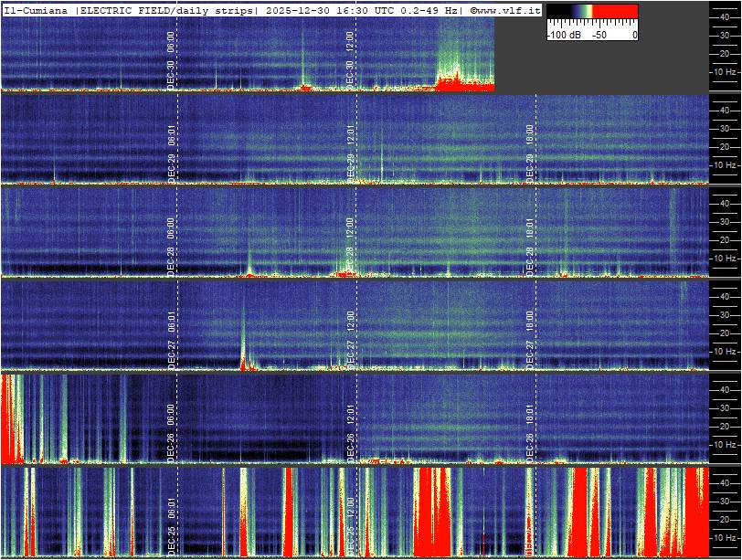Screen dimensions: 742x560
Task: Click the I1-Cumiana station title text
Action: (x=37, y=9)
